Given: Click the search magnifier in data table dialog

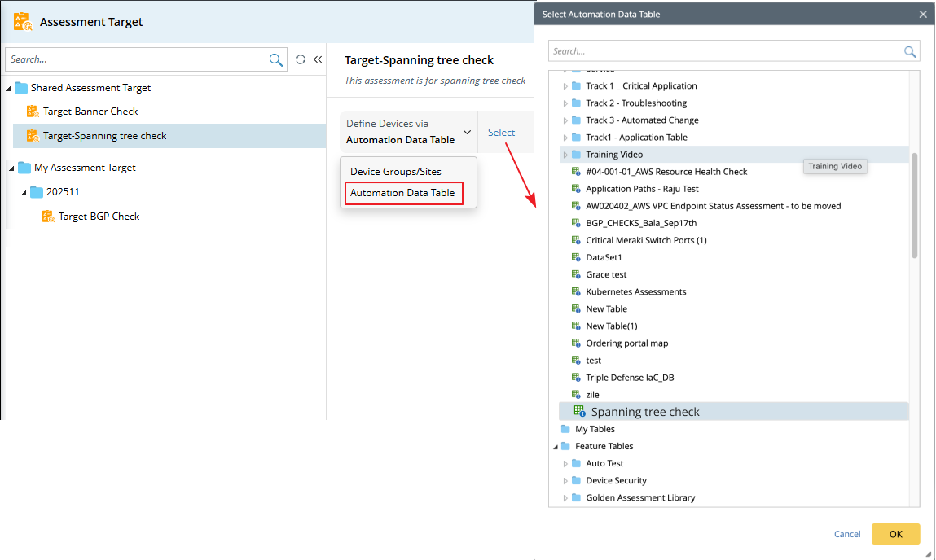Looking at the screenshot, I should (x=910, y=51).
